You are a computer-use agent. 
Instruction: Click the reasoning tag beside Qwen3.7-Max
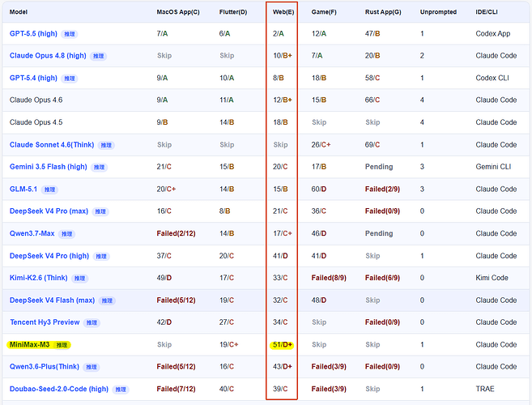point(67,234)
